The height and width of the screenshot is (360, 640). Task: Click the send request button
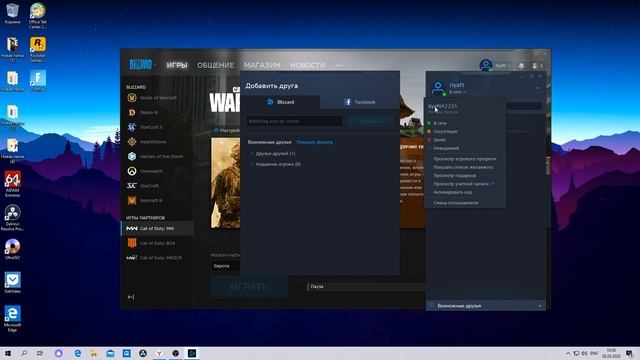click(x=371, y=121)
